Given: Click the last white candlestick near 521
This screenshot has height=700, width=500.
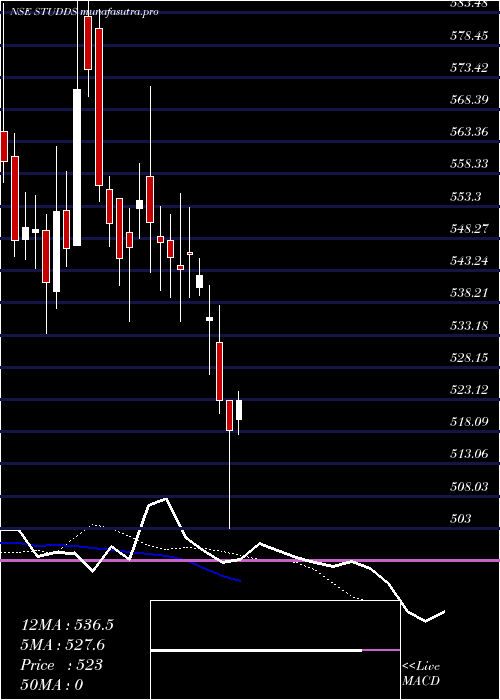Looking at the screenshot, I should 239,410.
